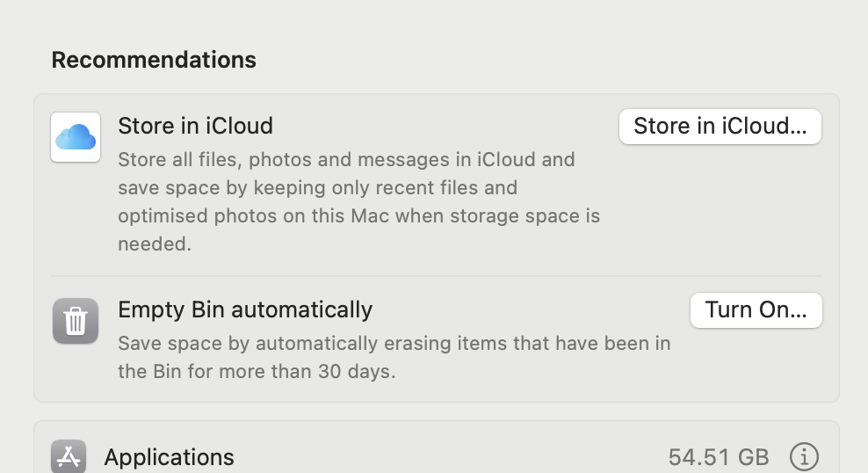Screen dimensions: 868x473
Task: Click the Applications App Store icon
Action: pos(69,457)
